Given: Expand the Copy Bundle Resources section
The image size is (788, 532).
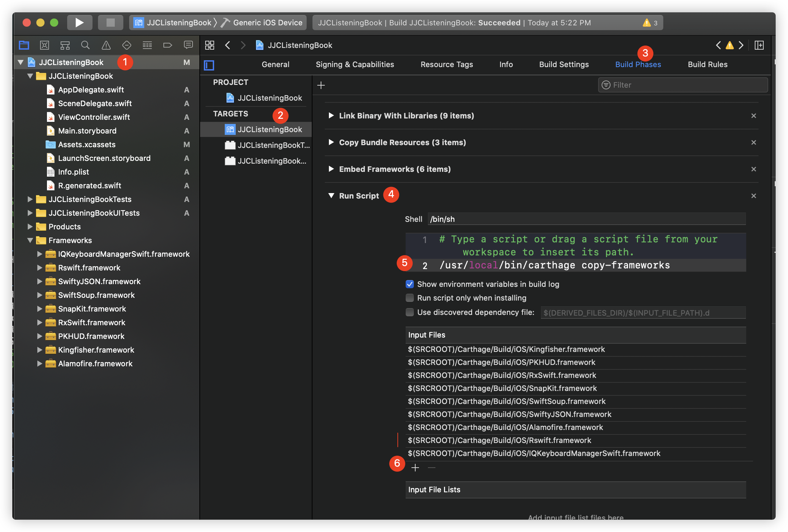Looking at the screenshot, I should [331, 142].
